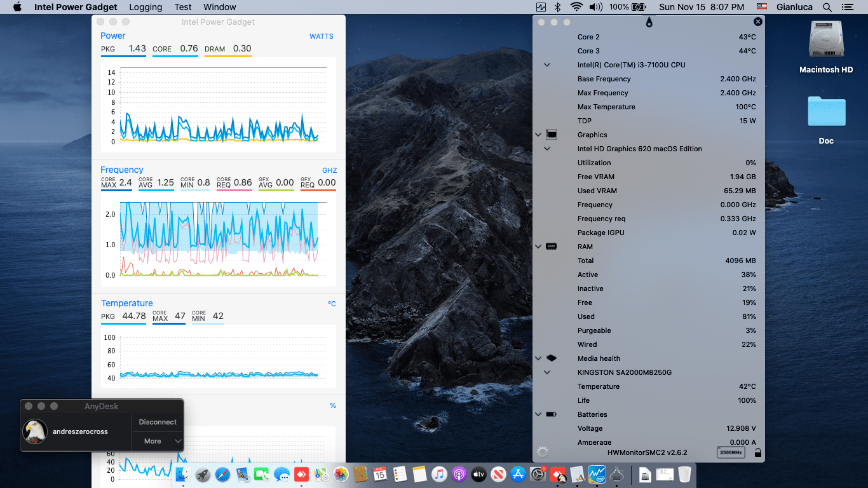
Task: Disconnect the AnyDesk session
Action: pyautogui.click(x=158, y=422)
